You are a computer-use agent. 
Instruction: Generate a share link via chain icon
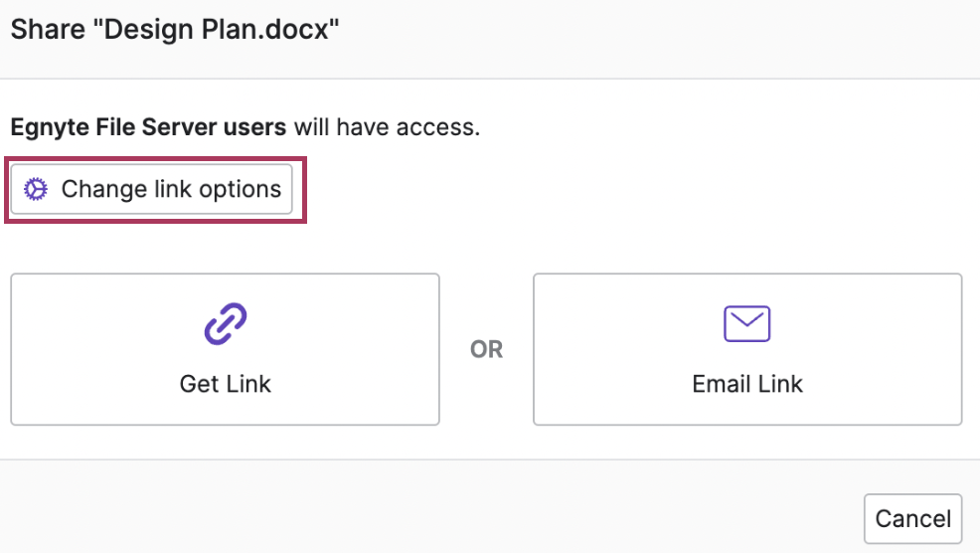225,324
